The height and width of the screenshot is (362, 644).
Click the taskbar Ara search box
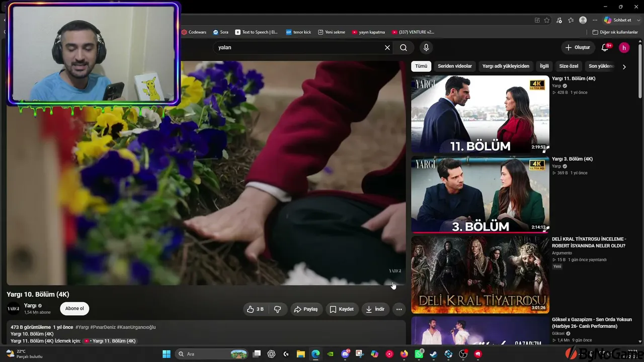tap(211, 354)
